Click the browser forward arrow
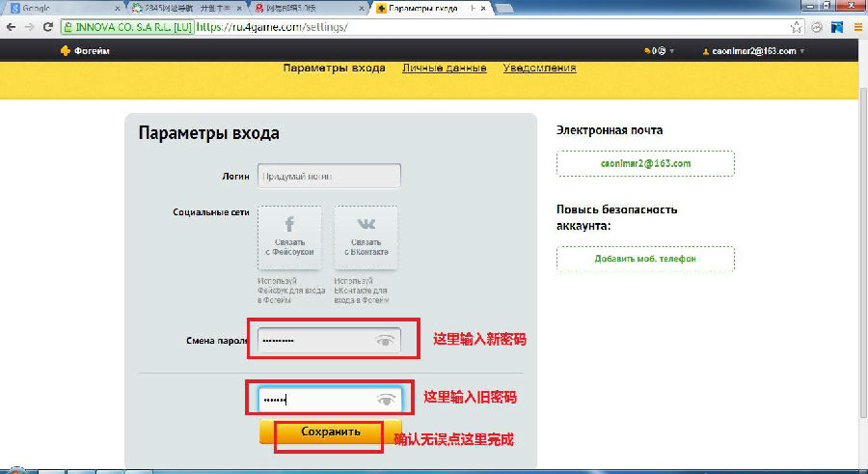 tap(29, 27)
